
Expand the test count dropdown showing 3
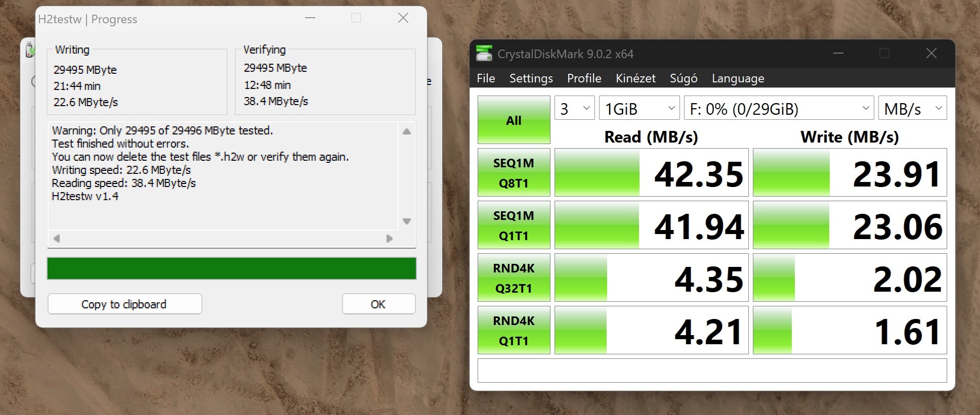point(574,108)
